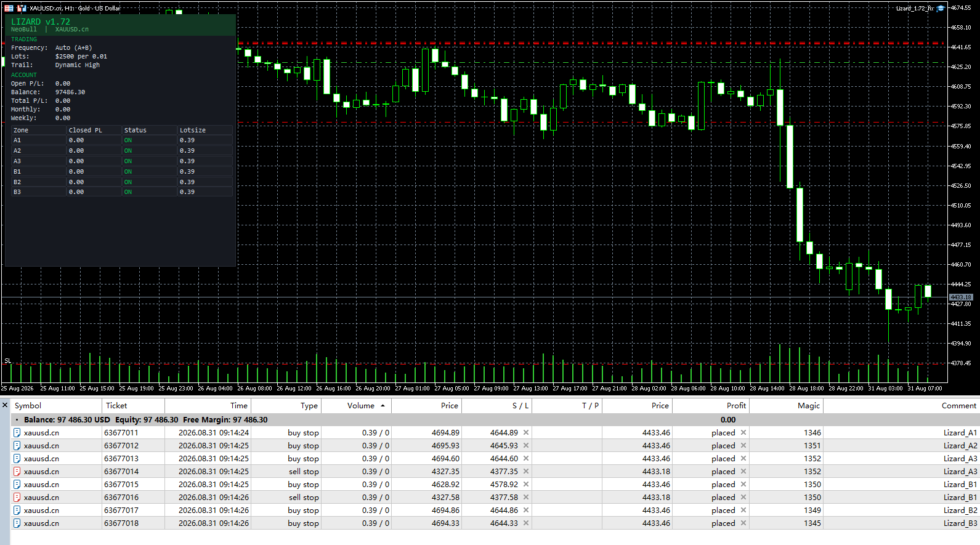This screenshot has height=545, width=980.
Task: Click the Expert Advisor graduation cap icon
Action: [941, 8]
